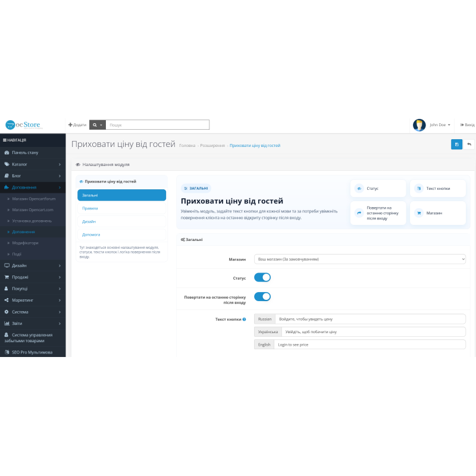Click the ЗАГАЛЬНІ badge label

(x=196, y=189)
